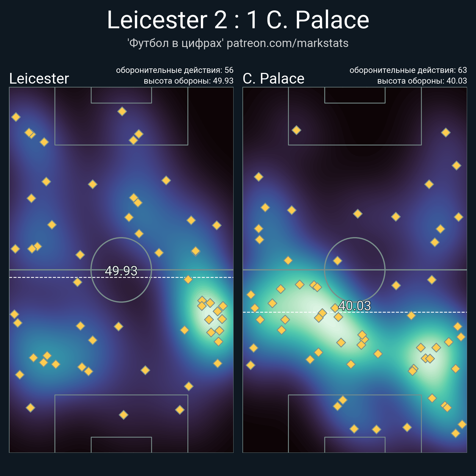Click the diamond nearest Leicester pitch's top-left corner

click(16, 117)
